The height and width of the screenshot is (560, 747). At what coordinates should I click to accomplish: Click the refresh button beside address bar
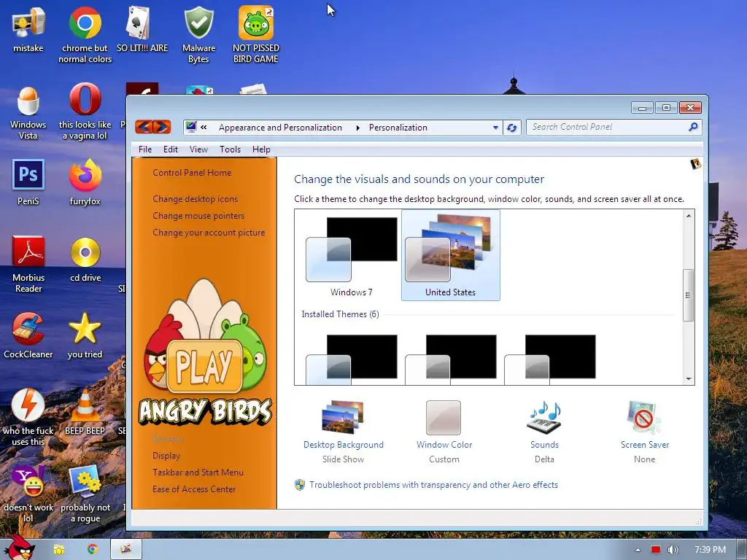[x=512, y=128]
